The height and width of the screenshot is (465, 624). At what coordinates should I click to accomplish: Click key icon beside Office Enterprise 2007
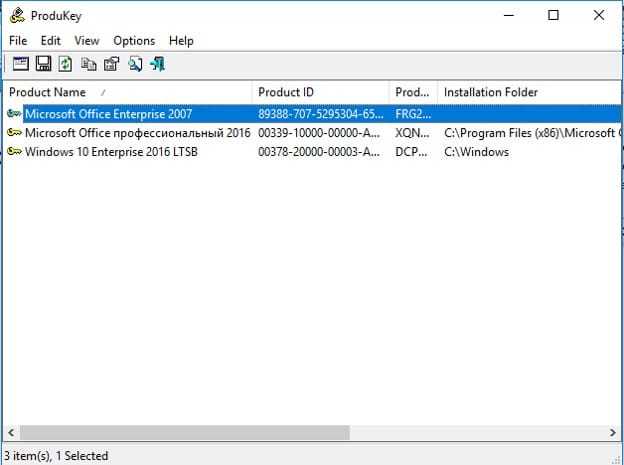14,114
